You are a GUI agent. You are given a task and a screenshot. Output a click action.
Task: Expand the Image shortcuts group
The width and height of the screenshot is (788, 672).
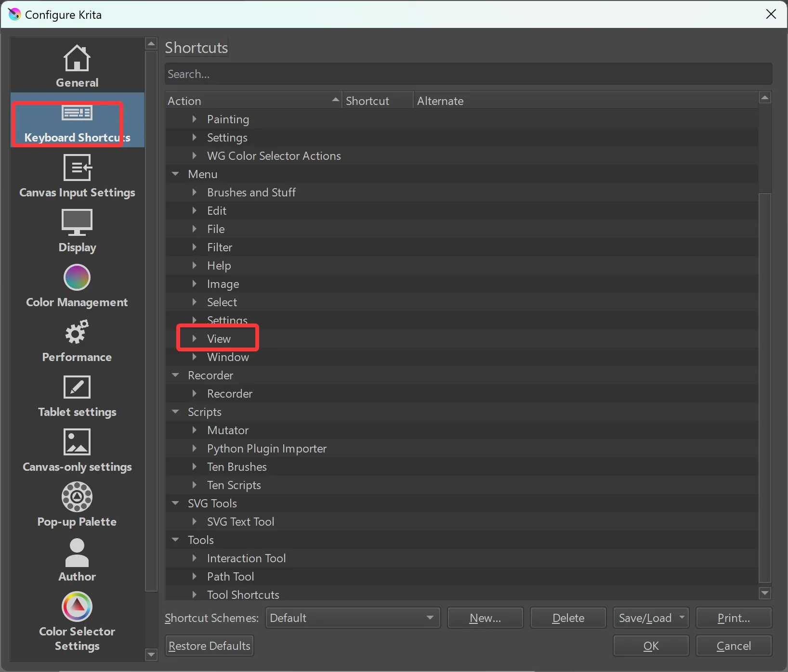[194, 284]
